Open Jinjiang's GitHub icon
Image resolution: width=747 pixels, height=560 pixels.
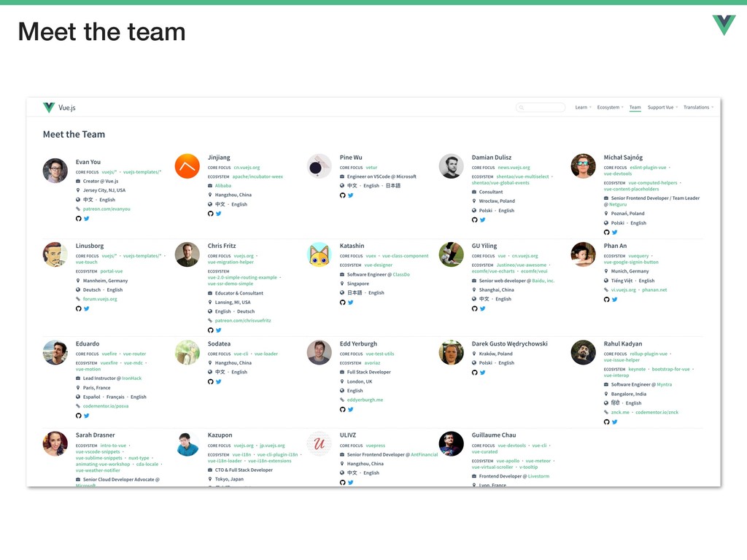click(211, 214)
